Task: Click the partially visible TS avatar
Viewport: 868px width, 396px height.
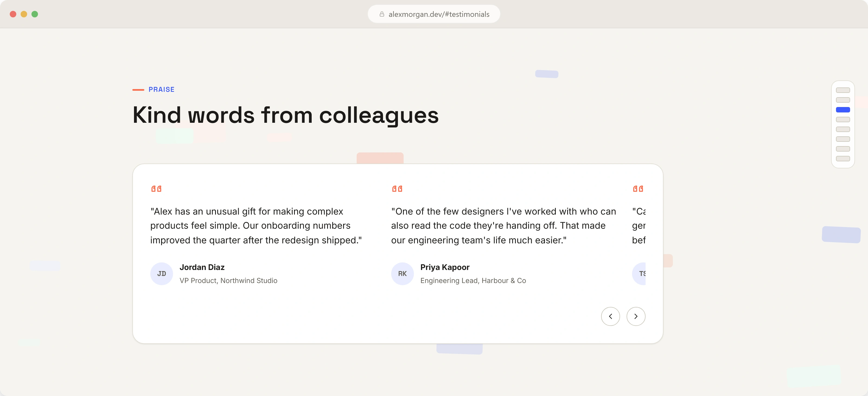Action: [x=639, y=274]
